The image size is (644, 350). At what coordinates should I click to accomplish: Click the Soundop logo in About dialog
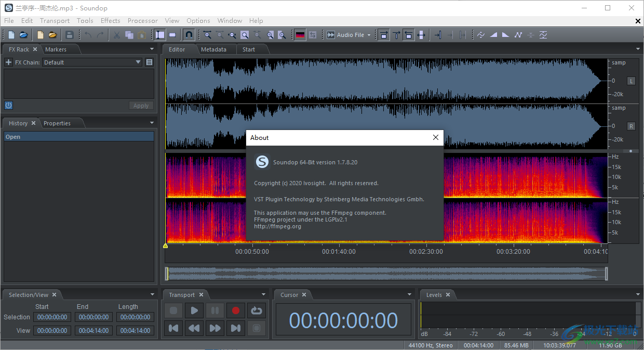(262, 162)
